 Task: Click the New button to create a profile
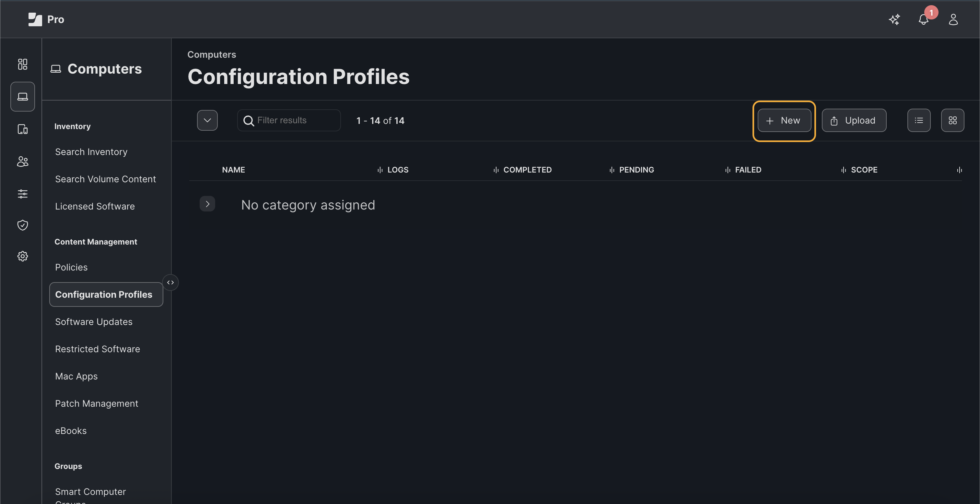[784, 120]
